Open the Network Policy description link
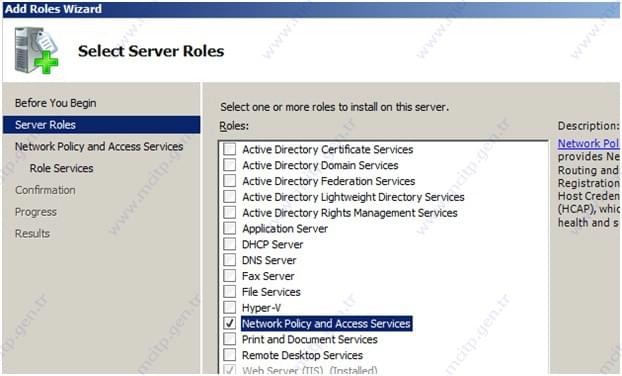Image resolution: width=622 pixels, height=376 pixels. point(588,144)
